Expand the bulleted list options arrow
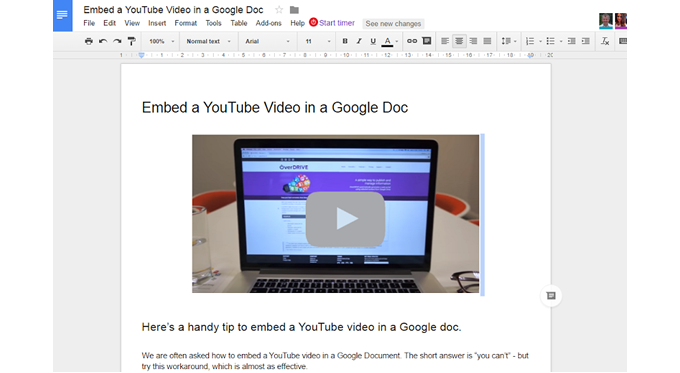The image size is (680, 373). [561, 42]
